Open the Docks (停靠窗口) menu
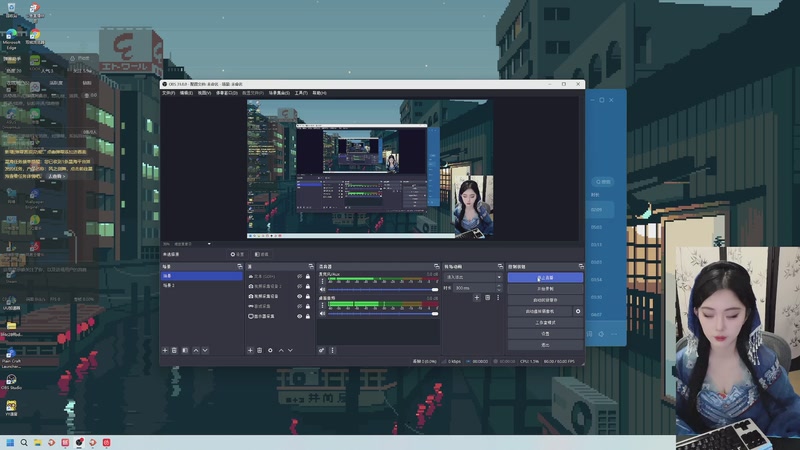This screenshot has width=800, height=450. 227,93
